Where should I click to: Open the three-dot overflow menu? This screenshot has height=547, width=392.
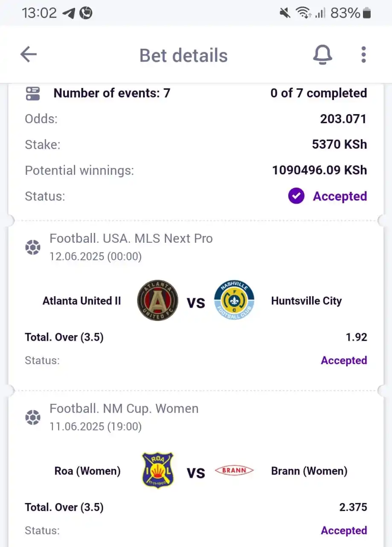click(x=363, y=55)
